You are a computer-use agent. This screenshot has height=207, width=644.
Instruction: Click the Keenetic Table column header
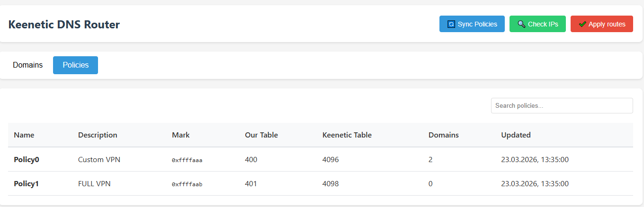pyautogui.click(x=347, y=135)
